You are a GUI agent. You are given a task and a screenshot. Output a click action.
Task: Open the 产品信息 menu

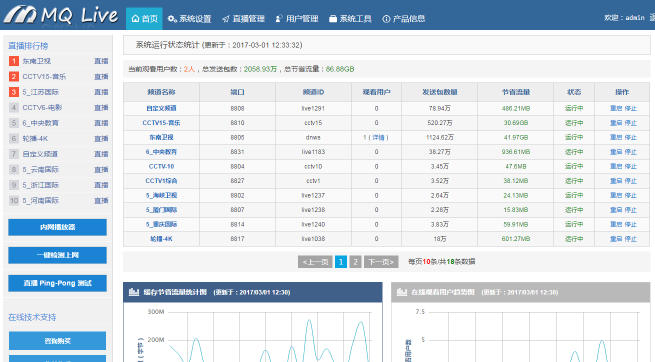pos(404,19)
